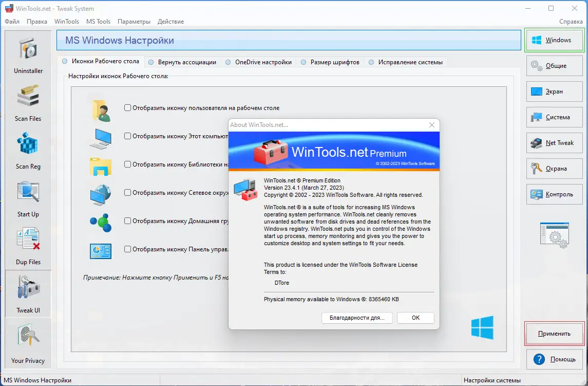Open the Dup Files tool
Screen dimensions: 588x386
[x=28, y=246]
